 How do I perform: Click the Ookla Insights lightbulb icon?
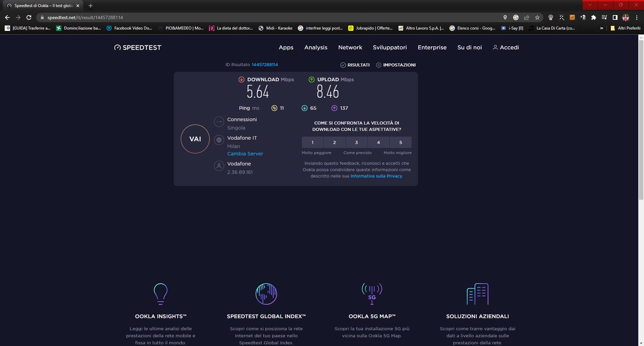tap(161, 294)
